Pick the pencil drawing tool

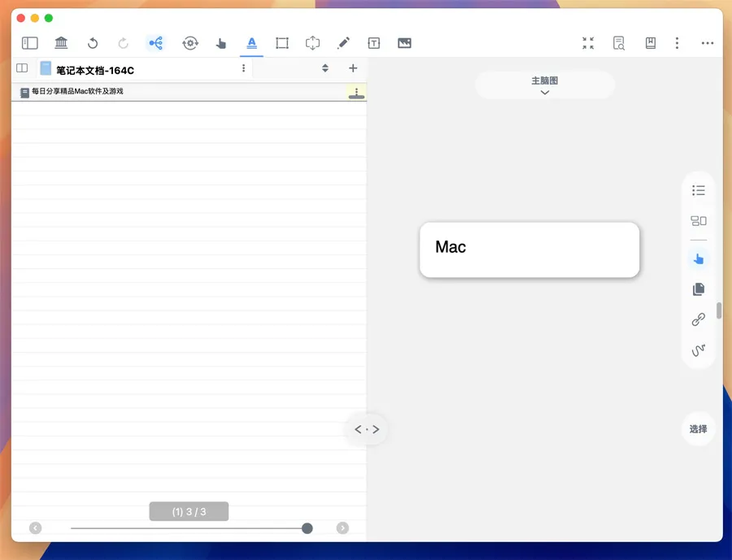click(x=343, y=43)
